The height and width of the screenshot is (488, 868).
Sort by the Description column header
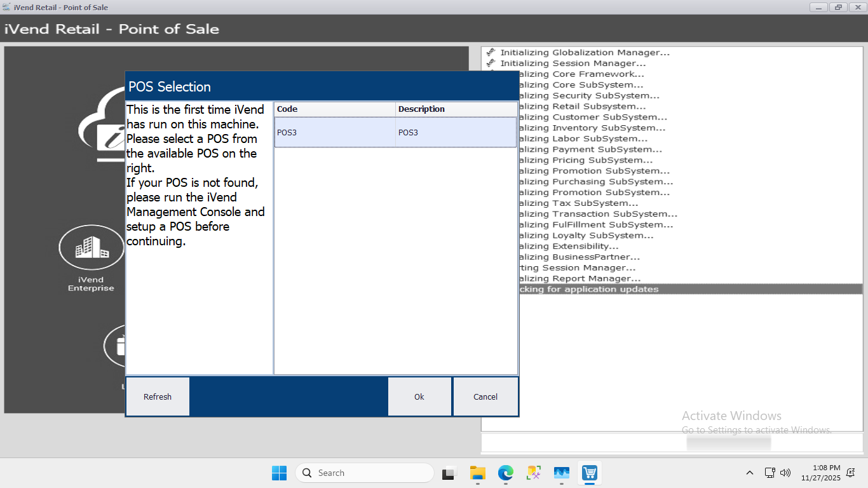pos(456,109)
